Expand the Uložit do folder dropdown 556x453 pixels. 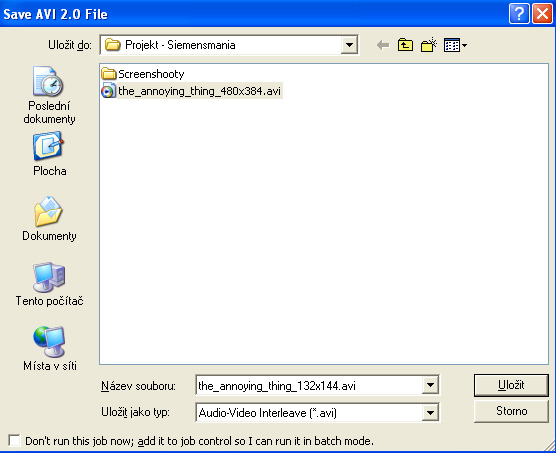point(349,45)
